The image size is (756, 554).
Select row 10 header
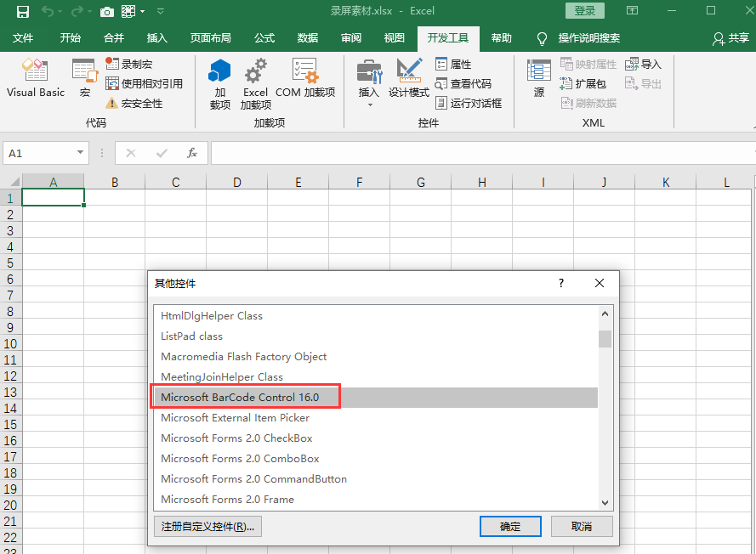tap(10, 344)
